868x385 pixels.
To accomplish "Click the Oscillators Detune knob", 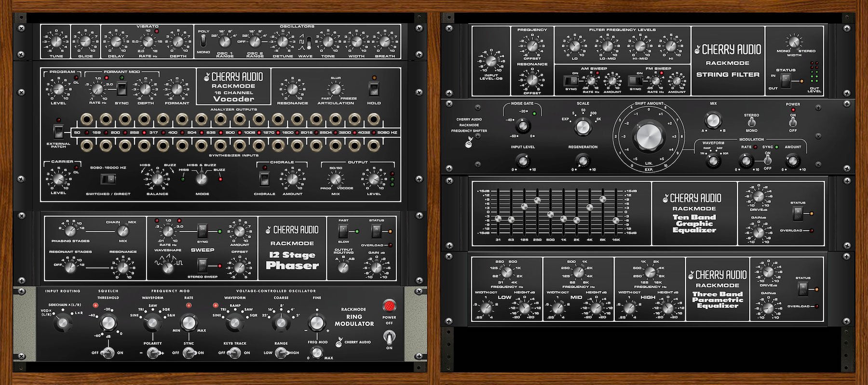I will (283, 42).
